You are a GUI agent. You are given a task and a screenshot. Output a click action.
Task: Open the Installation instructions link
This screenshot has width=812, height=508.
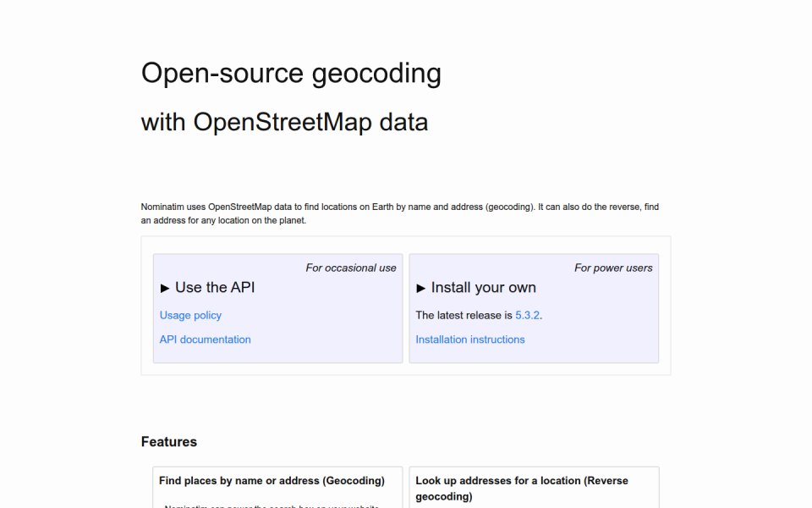coord(469,340)
